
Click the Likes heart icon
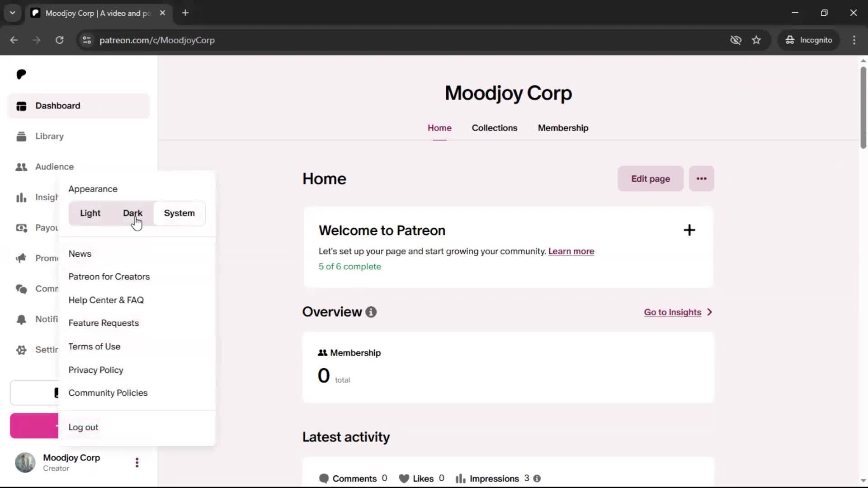point(404,479)
